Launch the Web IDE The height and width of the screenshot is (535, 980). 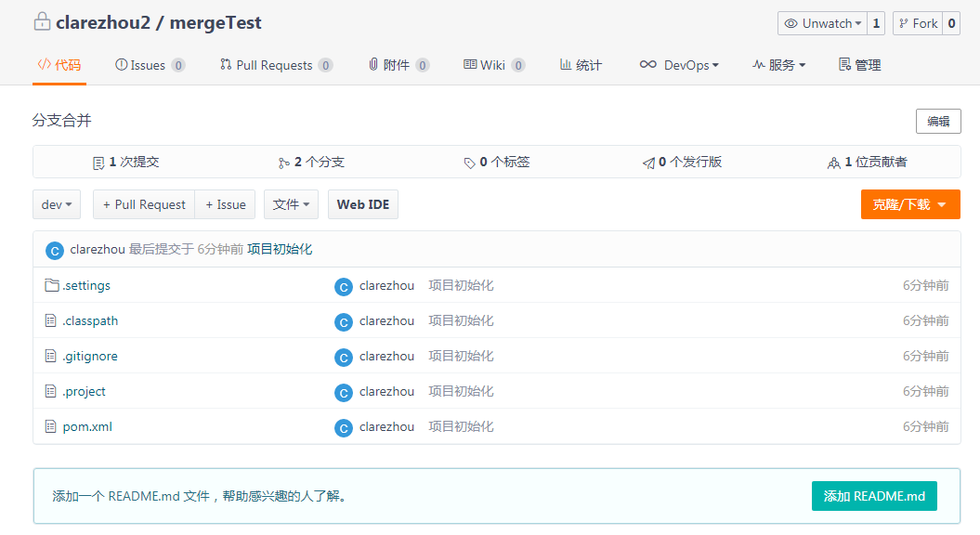(x=363, y=204)
